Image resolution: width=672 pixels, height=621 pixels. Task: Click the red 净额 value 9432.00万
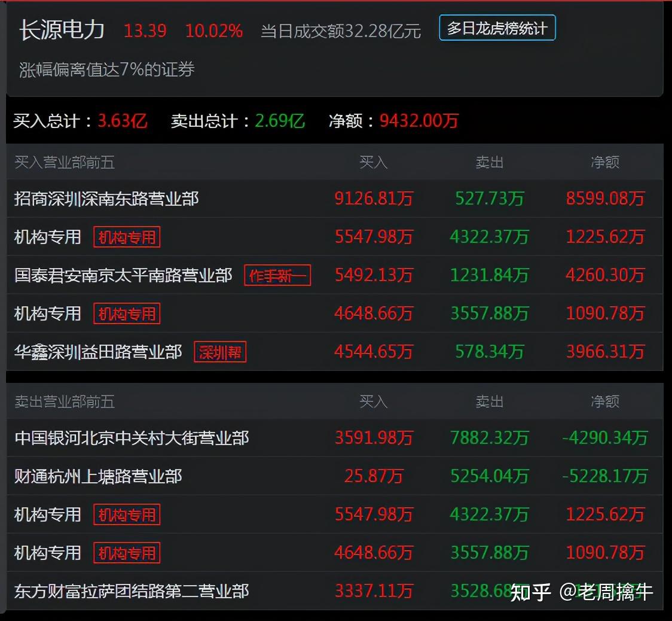click(x=419, y=121)
